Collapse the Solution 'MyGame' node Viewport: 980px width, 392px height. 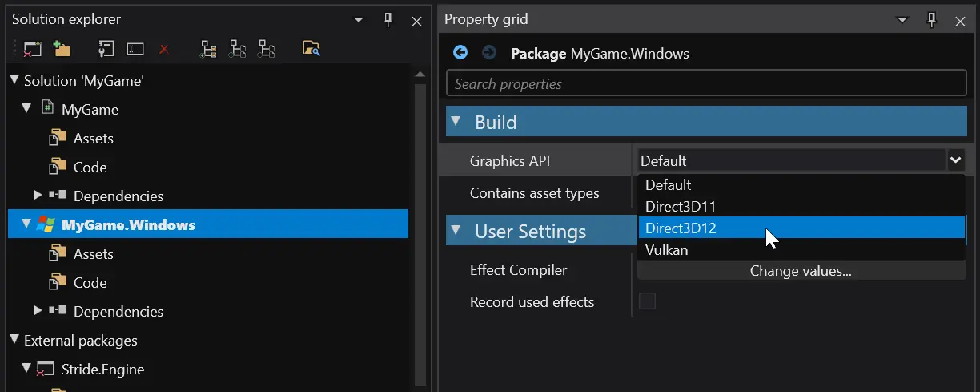[x=14, y=80]
